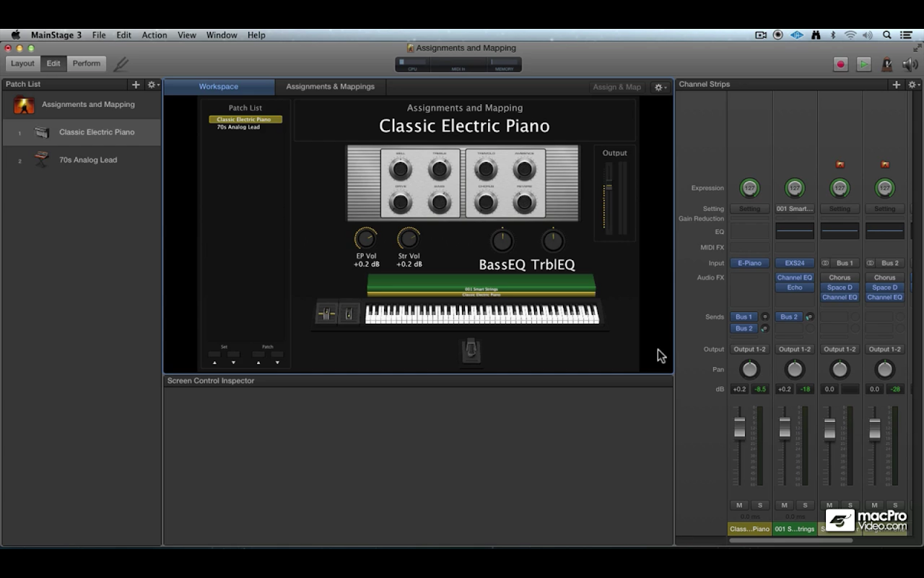Mute the Classic Piano channel strip

738,505
